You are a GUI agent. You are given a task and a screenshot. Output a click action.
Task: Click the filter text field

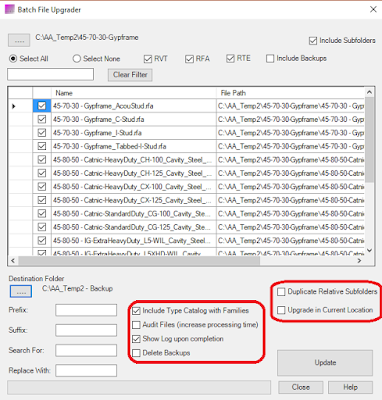(50, 74)
